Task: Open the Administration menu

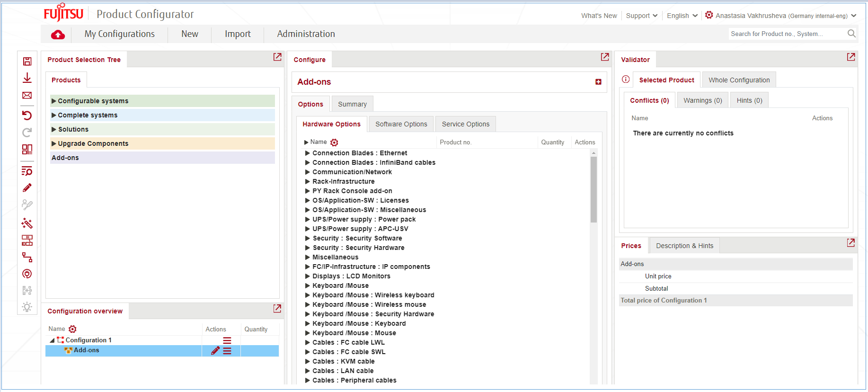Action: pos(306,34)
